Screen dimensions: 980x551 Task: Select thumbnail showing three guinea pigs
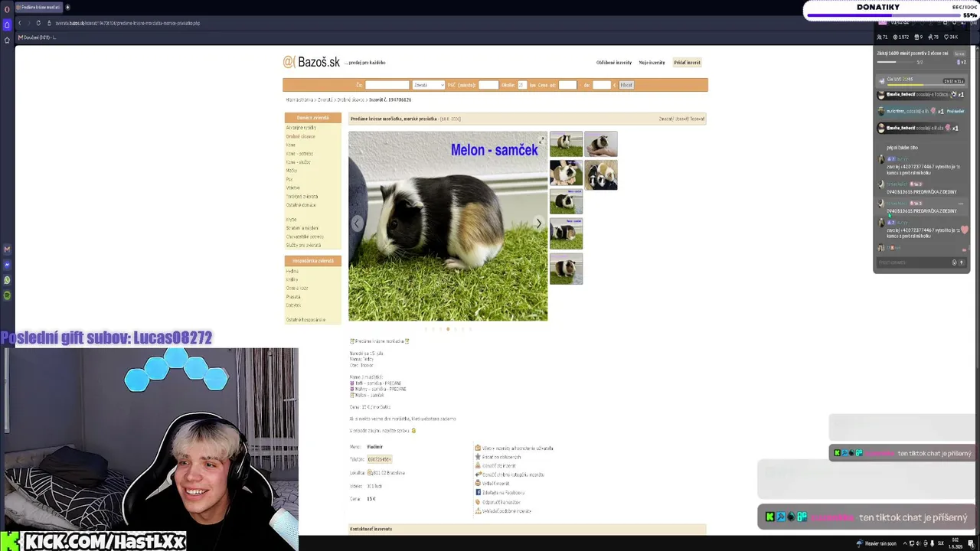(x=601, y=174)
